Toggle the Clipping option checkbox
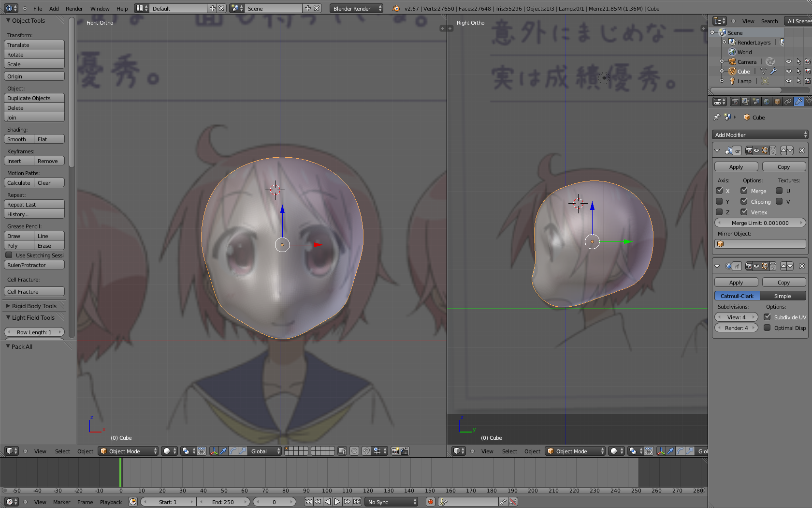The width and height of the screenshot is (812, 508). click(x=744, y=201)
